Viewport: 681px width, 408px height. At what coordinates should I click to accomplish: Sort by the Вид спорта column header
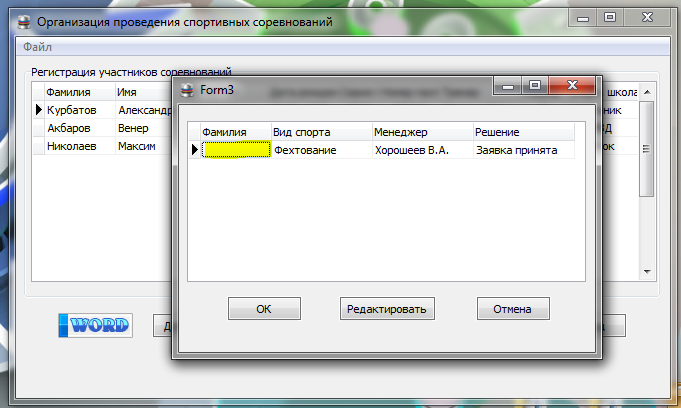(322, 132)
